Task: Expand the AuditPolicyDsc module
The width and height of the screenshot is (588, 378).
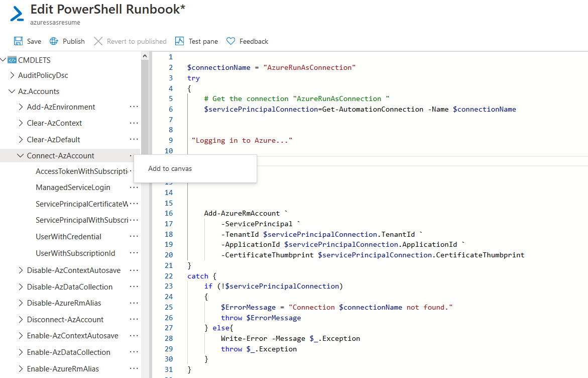Action: 12,75
